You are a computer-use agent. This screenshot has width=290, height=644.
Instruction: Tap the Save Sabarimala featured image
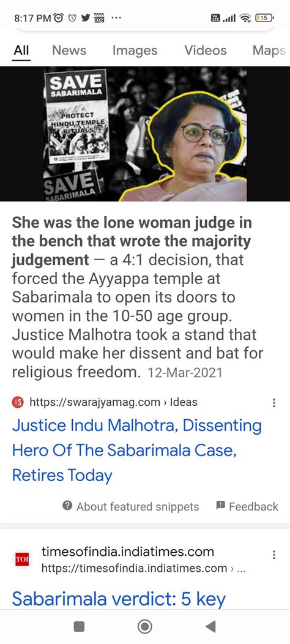tap(145, 134)
